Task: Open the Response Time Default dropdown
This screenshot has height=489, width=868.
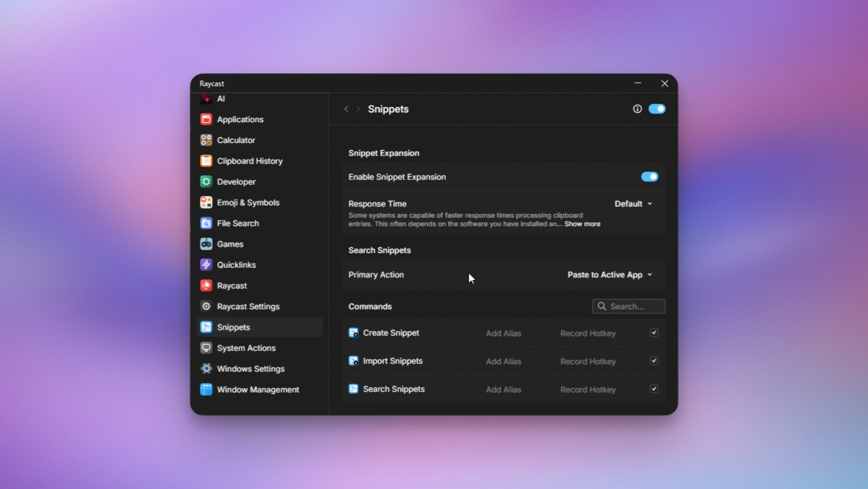Action: coord(633,204)
